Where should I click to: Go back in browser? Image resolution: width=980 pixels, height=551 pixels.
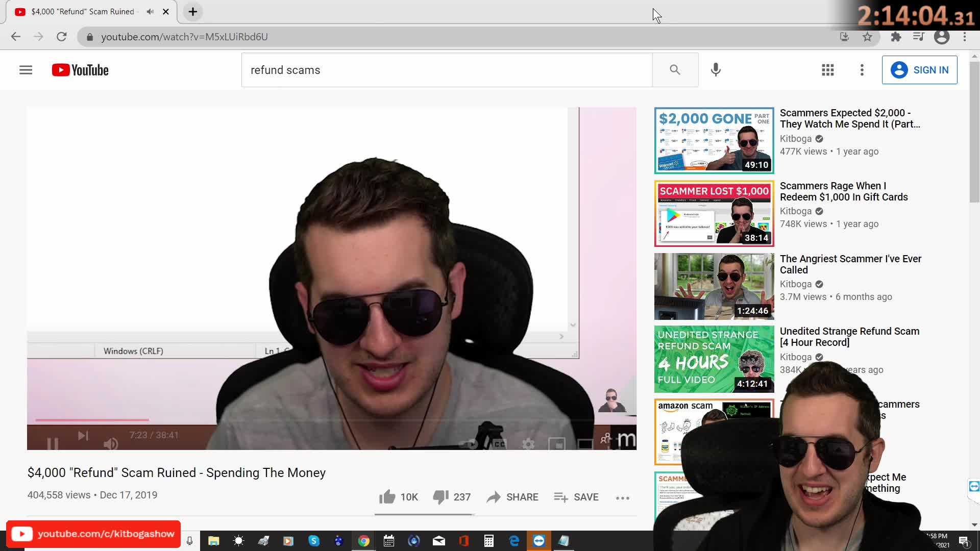pos(16,37)
